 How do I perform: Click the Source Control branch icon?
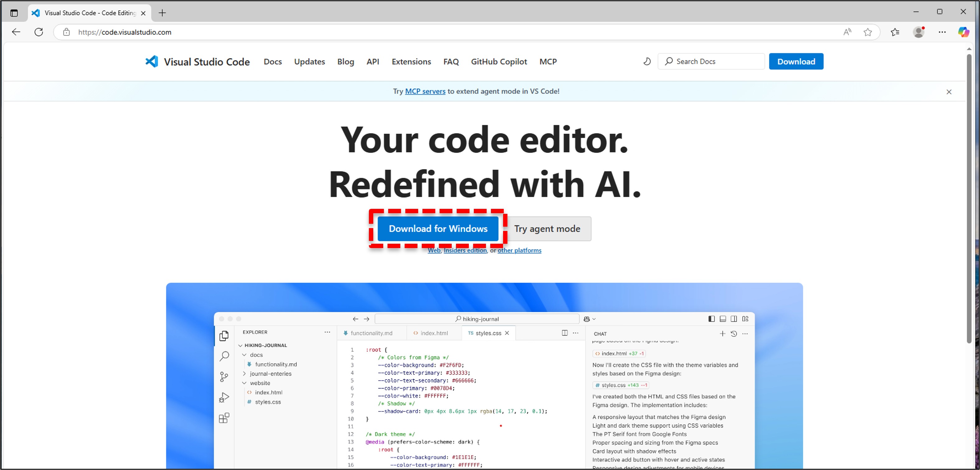coord(224,377)
